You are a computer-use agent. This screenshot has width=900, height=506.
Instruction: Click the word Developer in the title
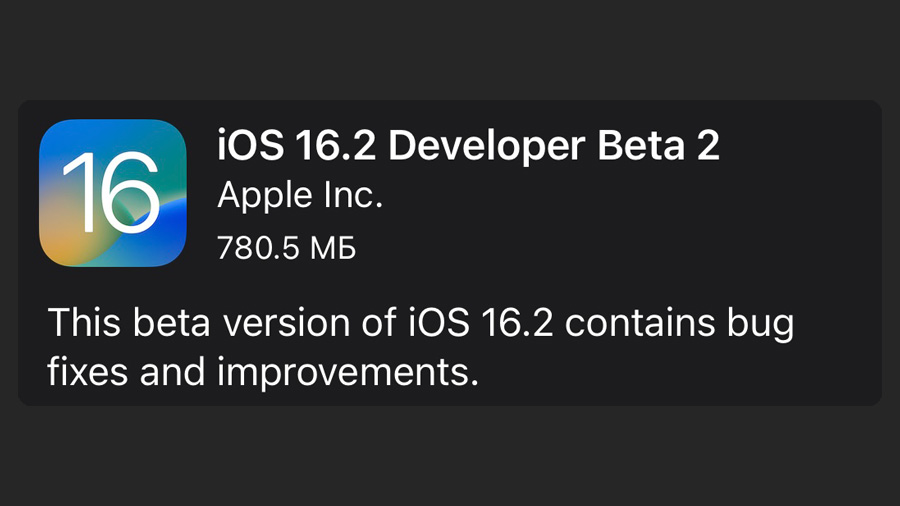click(x=487, y=145)
